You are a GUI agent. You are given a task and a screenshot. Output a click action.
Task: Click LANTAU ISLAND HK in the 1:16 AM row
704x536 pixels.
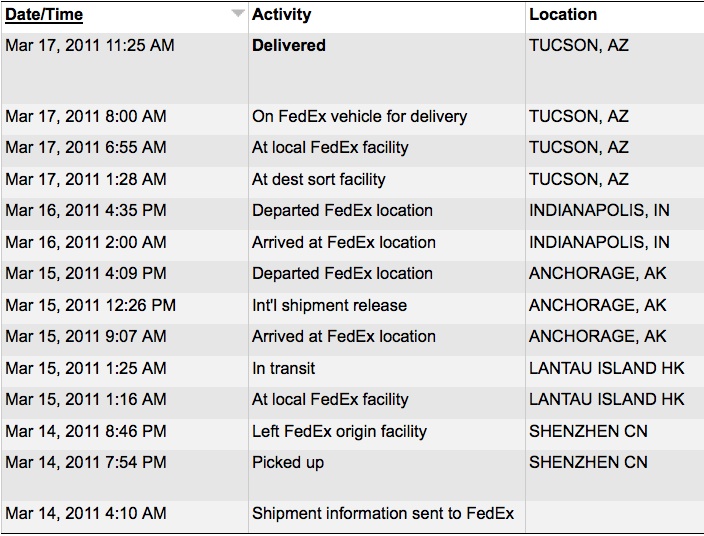pos(606,400)
